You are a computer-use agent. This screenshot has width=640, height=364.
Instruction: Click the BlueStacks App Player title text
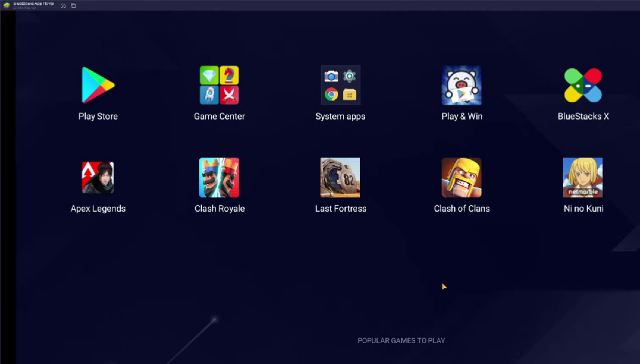(x=33, y=4)
